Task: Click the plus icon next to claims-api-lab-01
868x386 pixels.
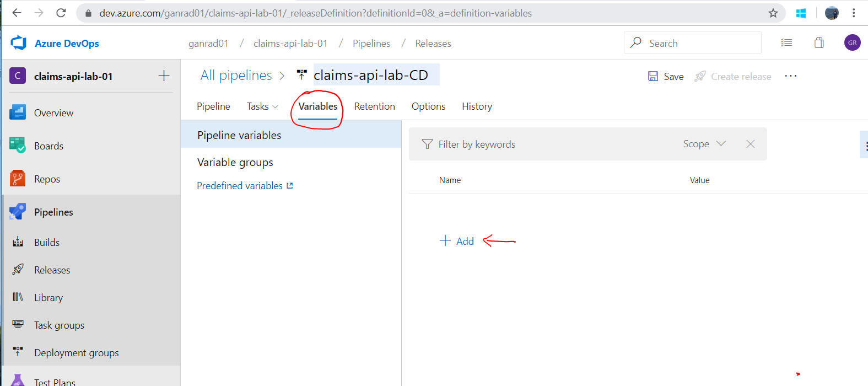Action: [x=164, y=76]
